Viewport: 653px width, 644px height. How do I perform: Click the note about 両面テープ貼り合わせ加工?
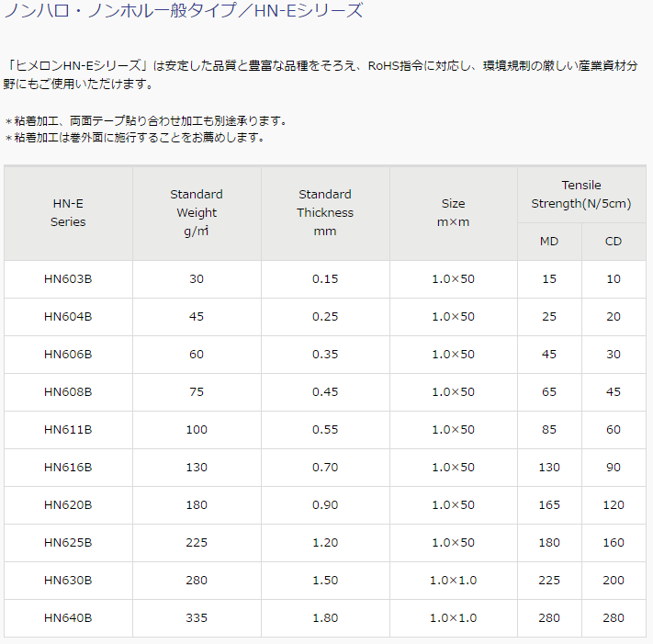147,120
